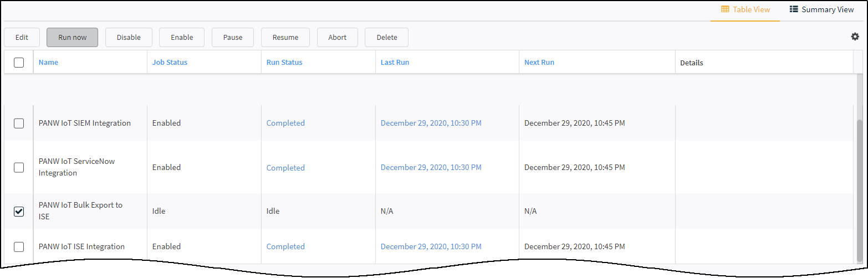The width and height of the screenshot is (868, 278).
Task: Toggle the select-all header checkbox
Action: click(x=19, y=63)
